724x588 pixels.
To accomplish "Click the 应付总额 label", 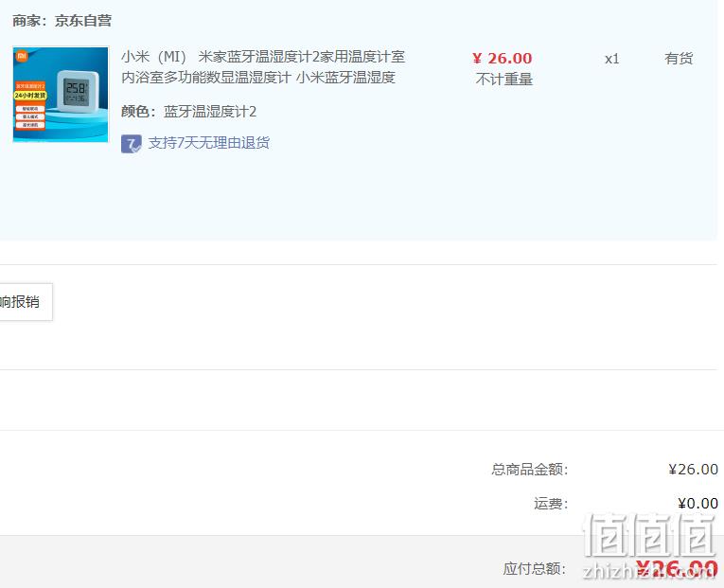I will point(535,569).
